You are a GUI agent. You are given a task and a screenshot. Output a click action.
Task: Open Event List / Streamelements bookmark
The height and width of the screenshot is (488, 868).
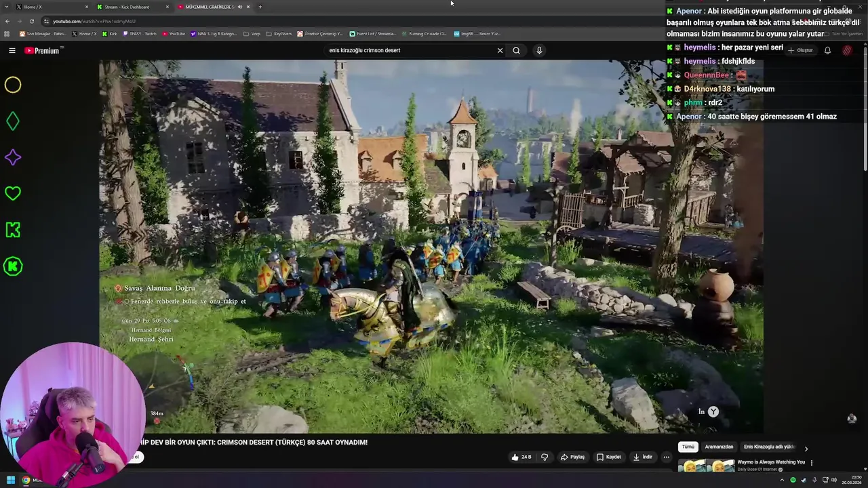373,33
